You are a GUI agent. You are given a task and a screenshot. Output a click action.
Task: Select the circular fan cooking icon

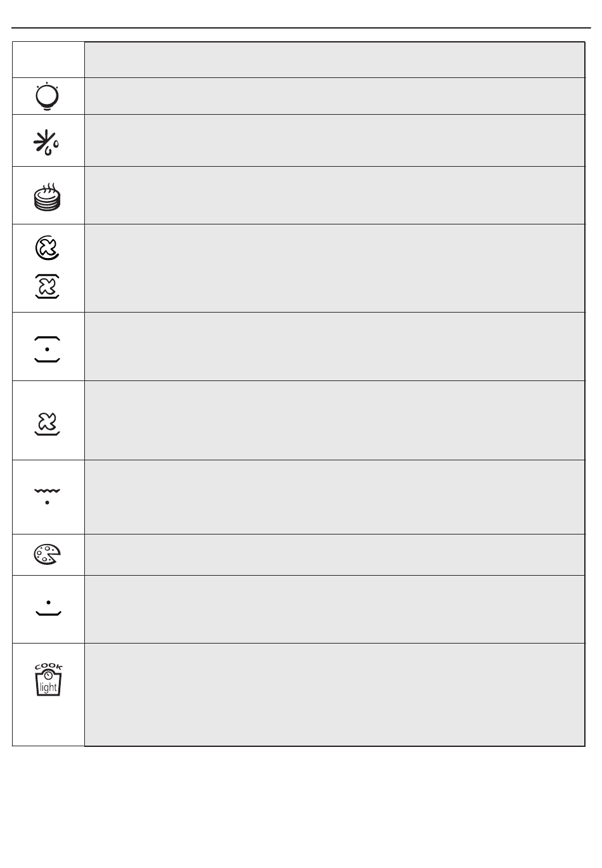click(48, 249)
